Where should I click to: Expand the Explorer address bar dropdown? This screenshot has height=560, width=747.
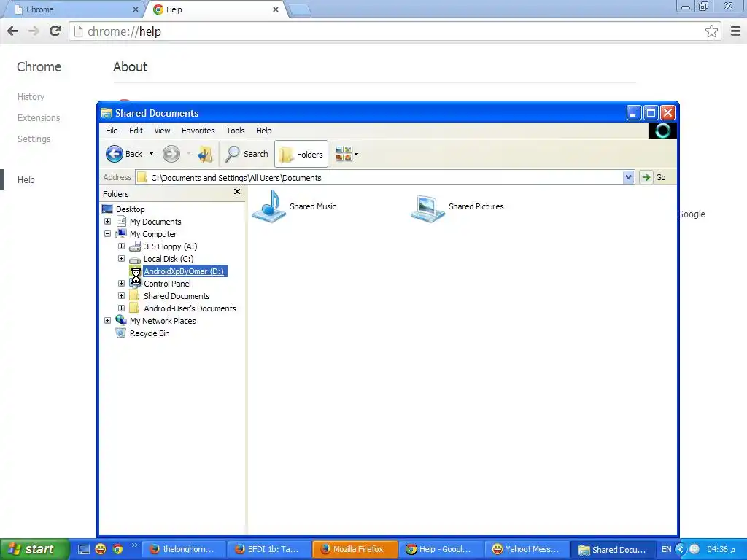(x=628, y=177)
